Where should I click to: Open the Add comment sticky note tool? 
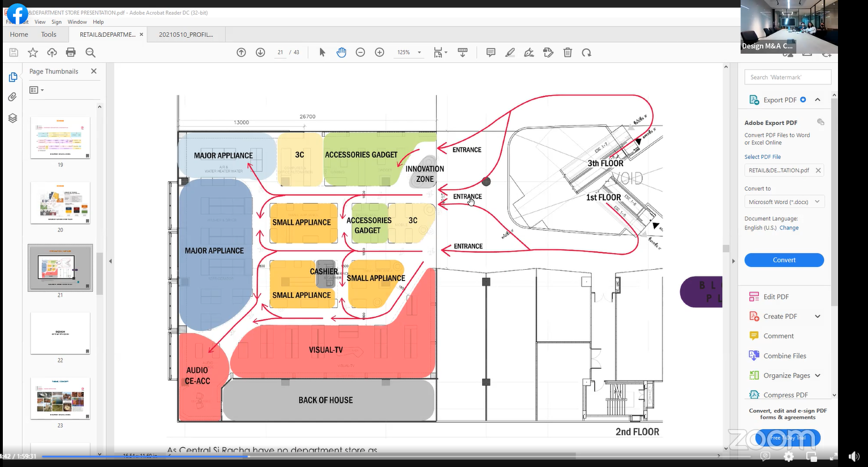[491, 53]
